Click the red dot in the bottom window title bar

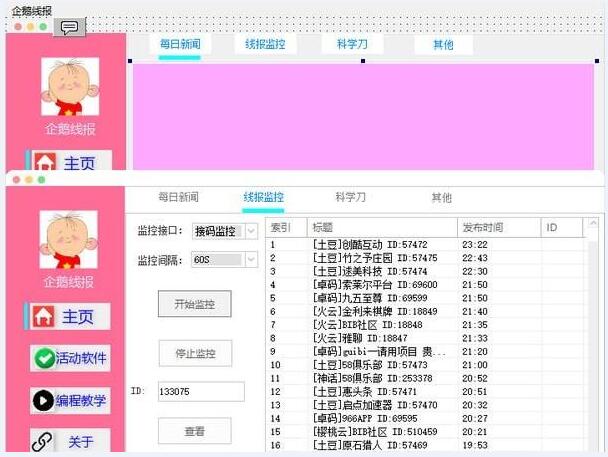click(16, 180)
